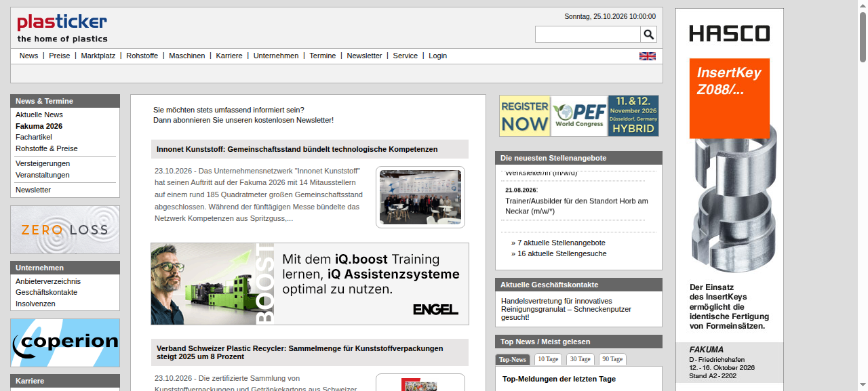The height and width of the screenshot is (391, 868).
Task: Open Veranstaltungen in the sidebar
Action: [43, 175]
